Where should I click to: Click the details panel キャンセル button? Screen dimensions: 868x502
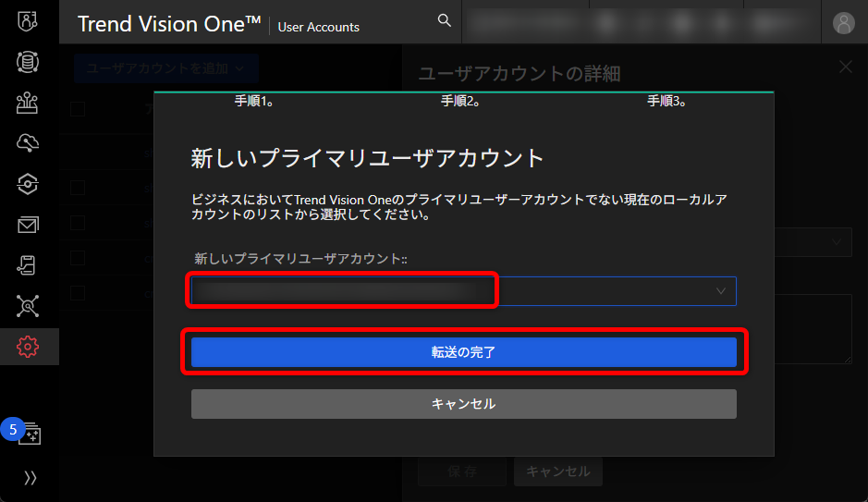coord(558,471)
